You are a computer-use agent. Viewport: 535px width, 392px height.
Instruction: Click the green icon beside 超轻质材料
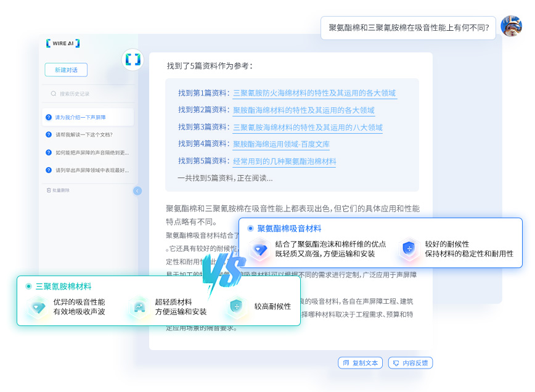click(139, 307)
